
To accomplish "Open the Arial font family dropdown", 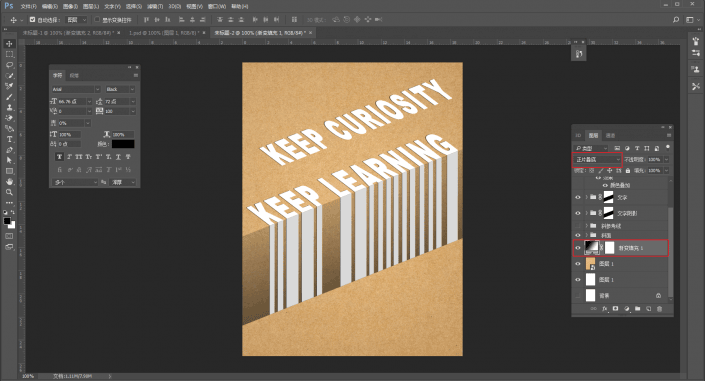I will pos(76,89).
